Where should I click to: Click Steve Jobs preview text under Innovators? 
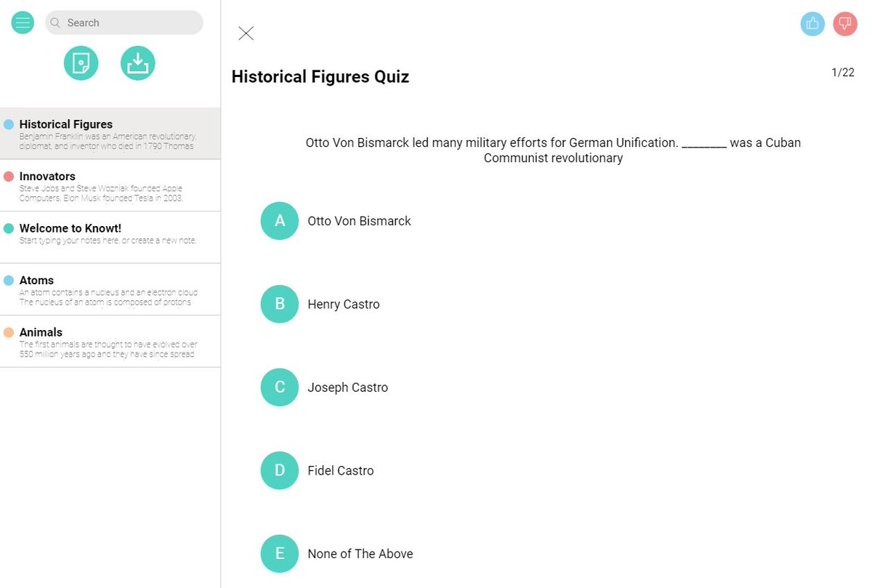click(x=101, y=193)
